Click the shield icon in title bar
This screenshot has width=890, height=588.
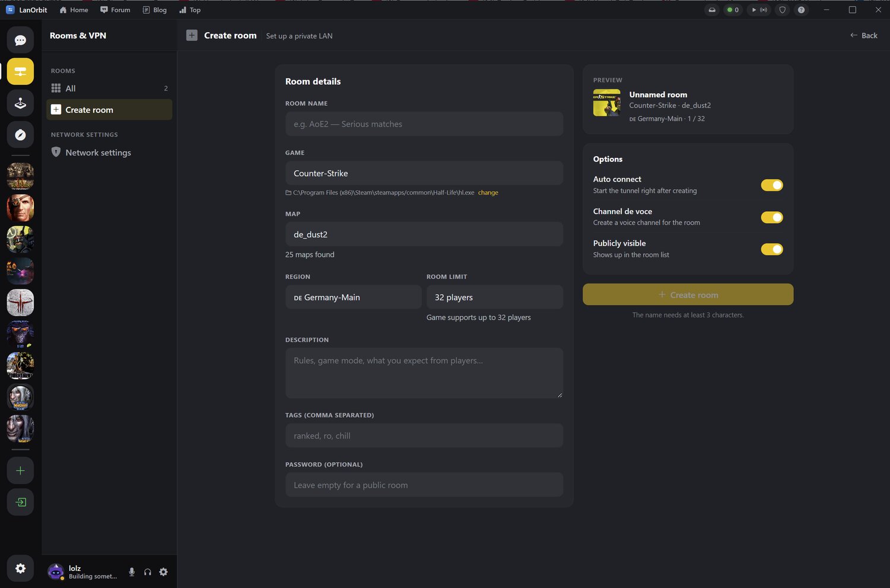pos(783,9)
